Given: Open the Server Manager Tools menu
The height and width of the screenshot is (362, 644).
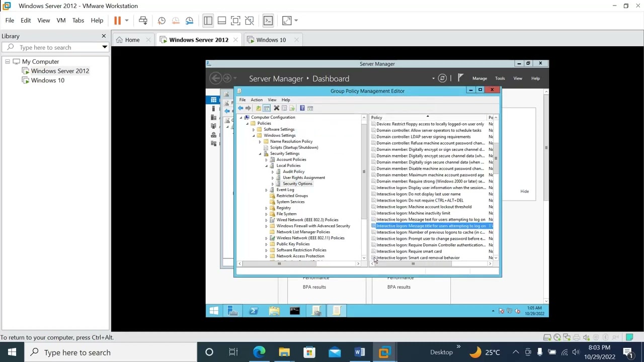Looking at the screenshot, I should click(x=500, y=78).
